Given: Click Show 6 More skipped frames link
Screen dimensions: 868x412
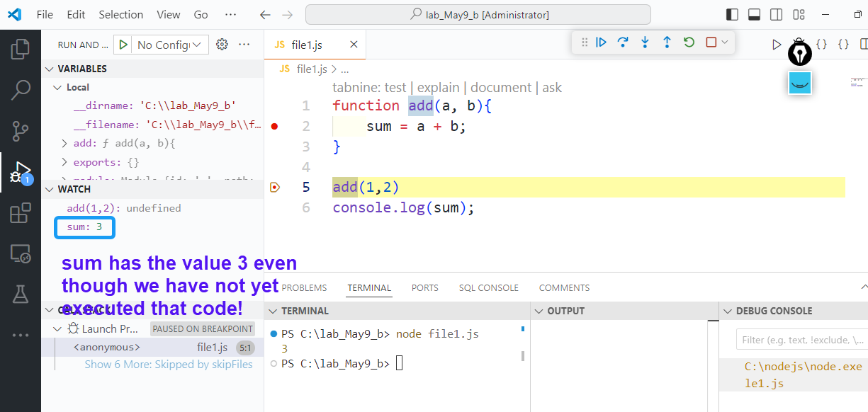Looking at the screenshot, I should (168, 365).
